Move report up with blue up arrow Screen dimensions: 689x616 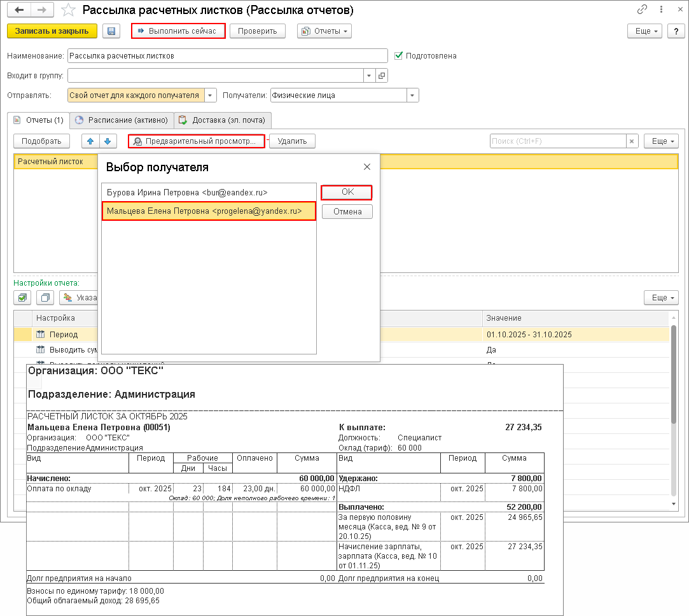(x=91, y=141)
